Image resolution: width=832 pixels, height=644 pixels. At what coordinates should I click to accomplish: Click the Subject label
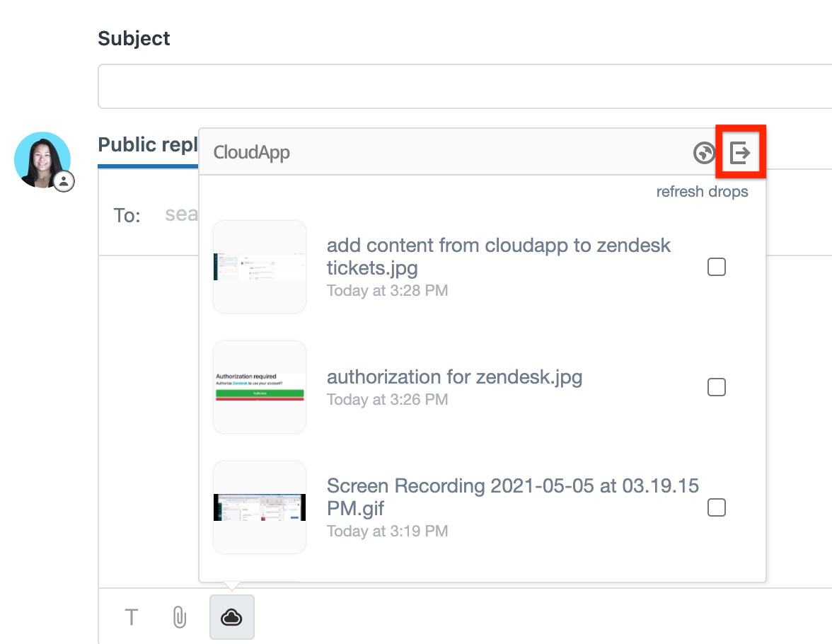pos(134,38)
